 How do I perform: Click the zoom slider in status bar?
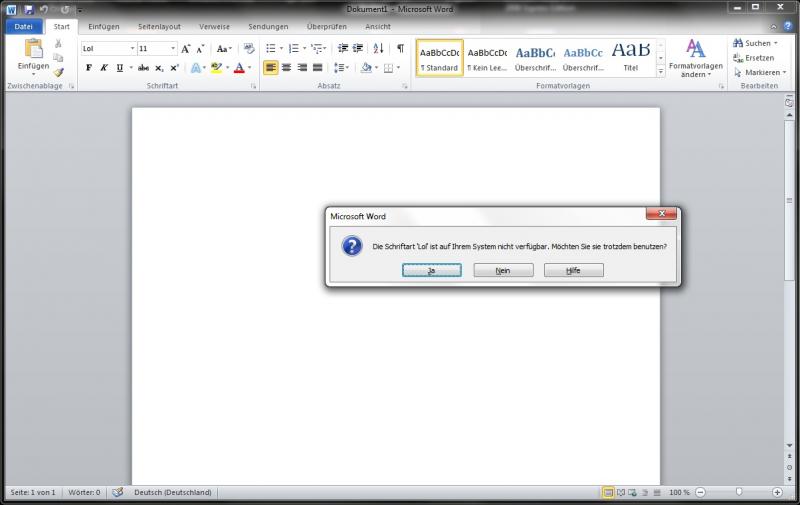(x=739, y=492)
